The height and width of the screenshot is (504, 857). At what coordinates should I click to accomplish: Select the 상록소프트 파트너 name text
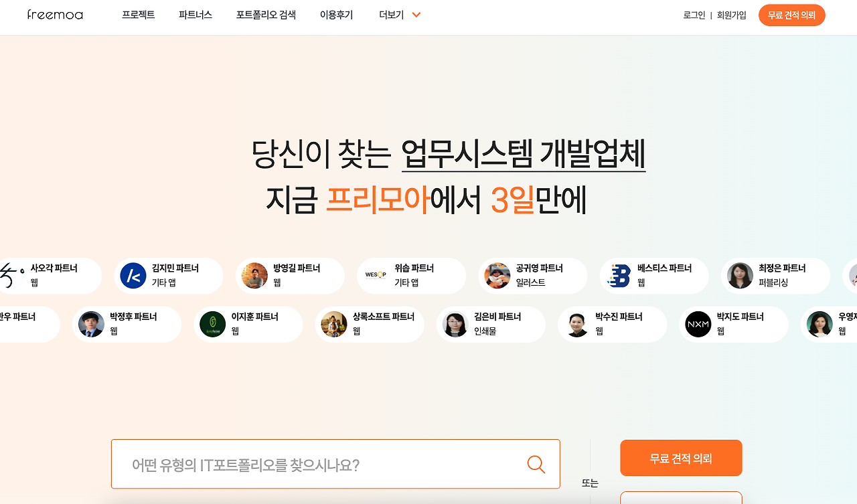tap(384, 317)
